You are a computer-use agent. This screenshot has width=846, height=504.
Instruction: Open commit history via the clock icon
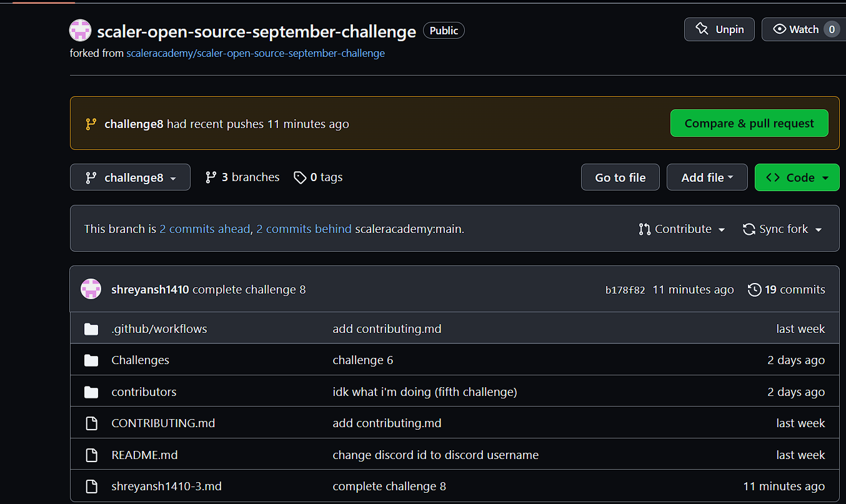pyautogui.click(x=754, y=289)
